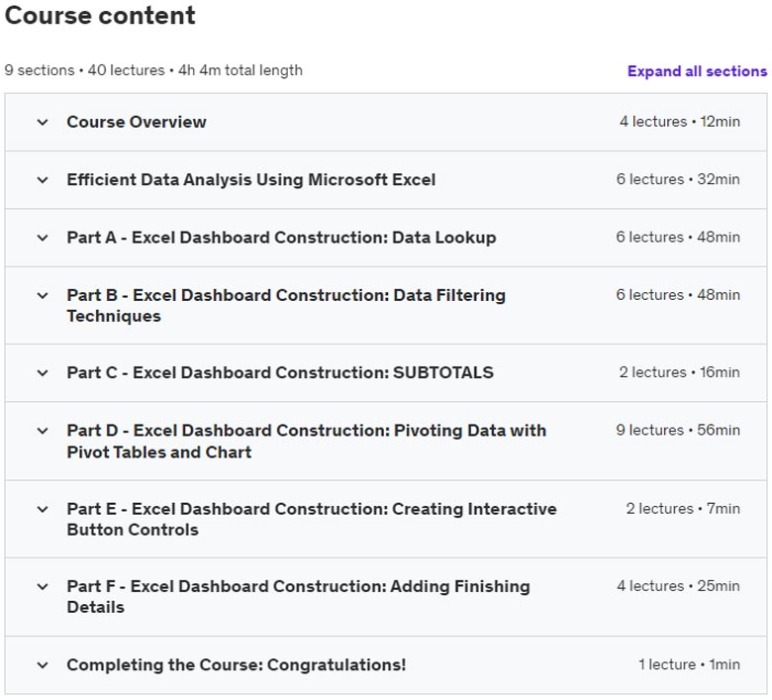Open the Course Overview section title
Screen dimensions: 772x700
(x=137, y=122)
